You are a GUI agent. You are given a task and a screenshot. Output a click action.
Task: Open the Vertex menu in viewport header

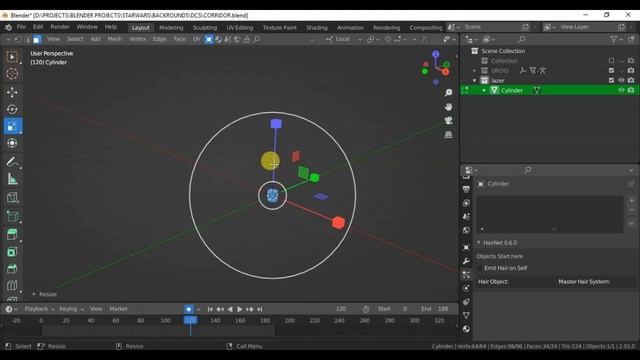137,39
